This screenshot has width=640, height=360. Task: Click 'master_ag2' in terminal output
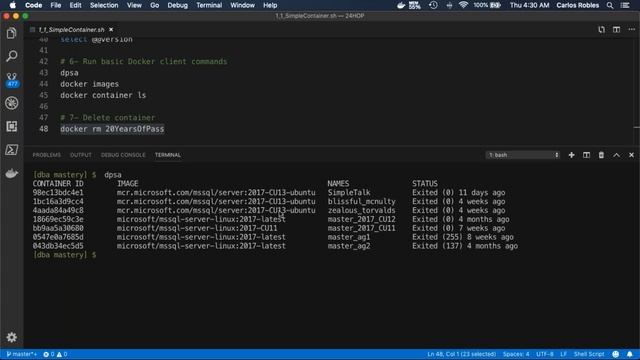349,246
